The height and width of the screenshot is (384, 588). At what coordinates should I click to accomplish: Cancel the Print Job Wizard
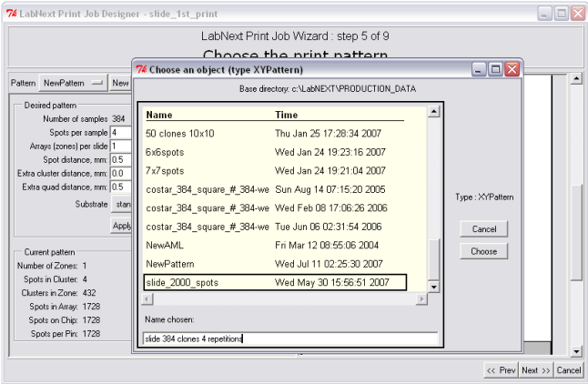[569, 370]
